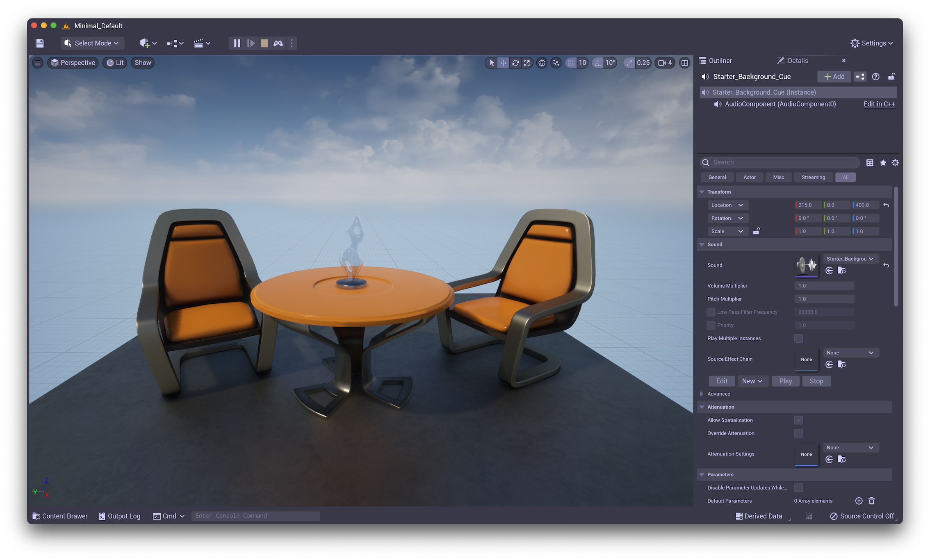This screenshot has height=560, width=930.
Task: Switch to the Streaming filter tab
Action: click(x=813, y=177)
